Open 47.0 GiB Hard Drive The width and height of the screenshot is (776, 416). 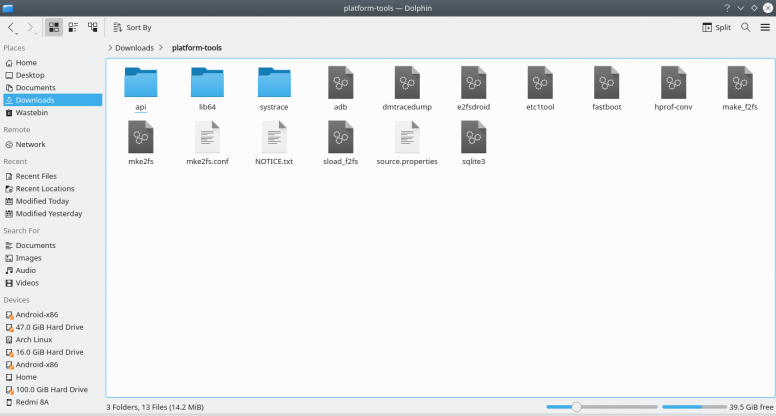[x=52, y=327]
